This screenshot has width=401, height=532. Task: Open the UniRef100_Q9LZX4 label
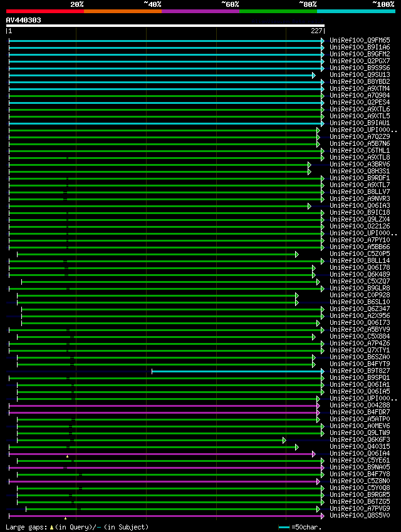click(x=360, y=220)
